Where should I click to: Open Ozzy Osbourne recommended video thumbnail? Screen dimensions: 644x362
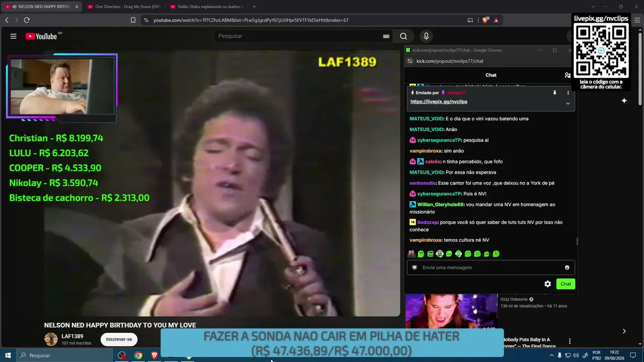(x=451, y=312)
